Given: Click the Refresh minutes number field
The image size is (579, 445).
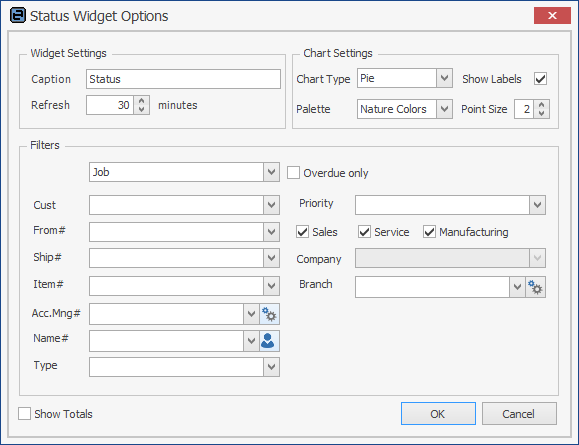Looking at the screenshot, I should [110, 105].
